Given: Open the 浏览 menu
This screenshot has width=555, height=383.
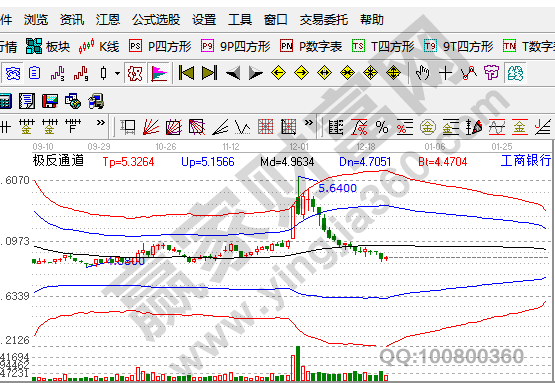Looking at the screenshot, I should pos(35,19).
